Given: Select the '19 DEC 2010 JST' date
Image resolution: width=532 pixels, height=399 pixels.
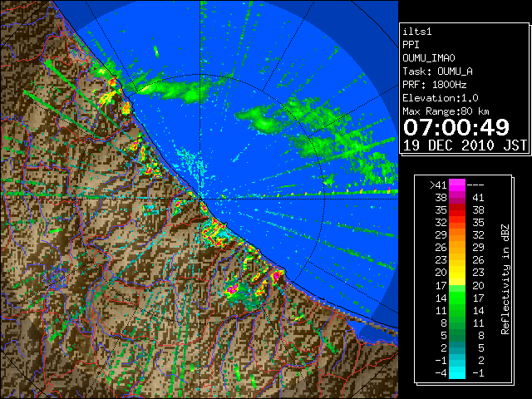Looking at the screenshot, I should [x=465, y=145].
